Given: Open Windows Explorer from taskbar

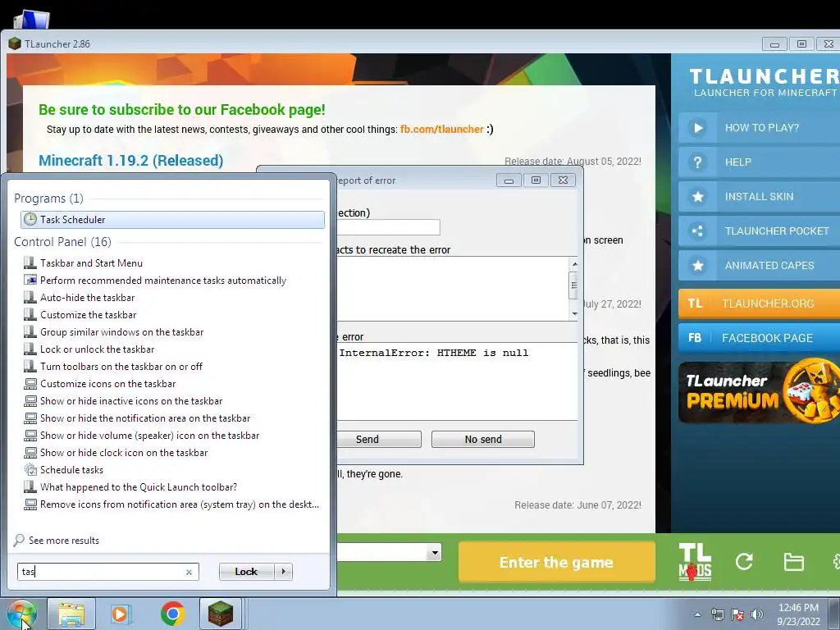Looking at the screenshot, I should click(71, 614).
